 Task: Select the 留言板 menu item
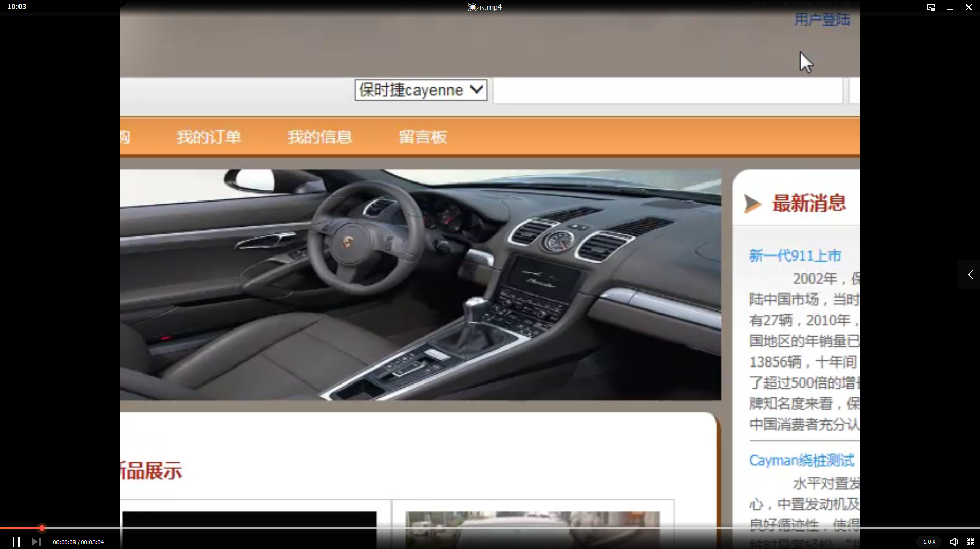point(423,137)
